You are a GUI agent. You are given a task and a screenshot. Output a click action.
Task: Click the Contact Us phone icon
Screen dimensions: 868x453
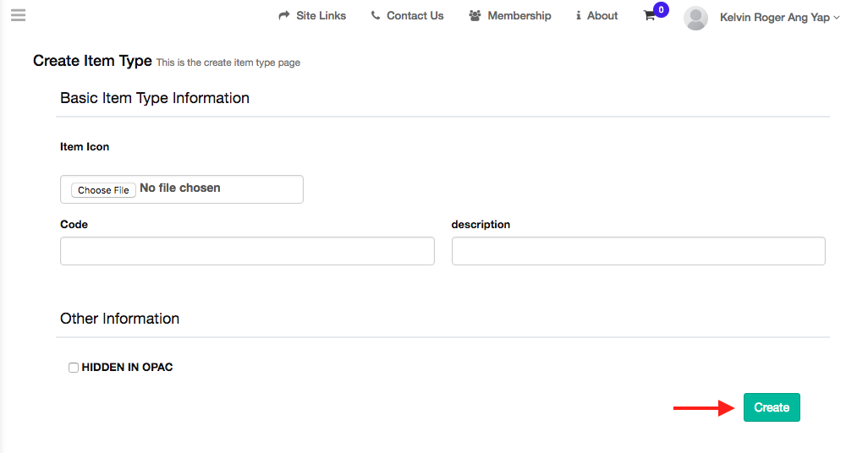376,15
